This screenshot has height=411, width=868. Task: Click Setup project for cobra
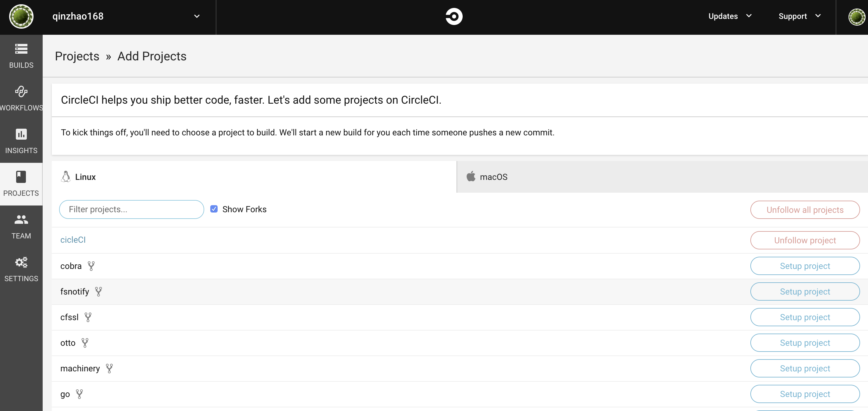805,266
